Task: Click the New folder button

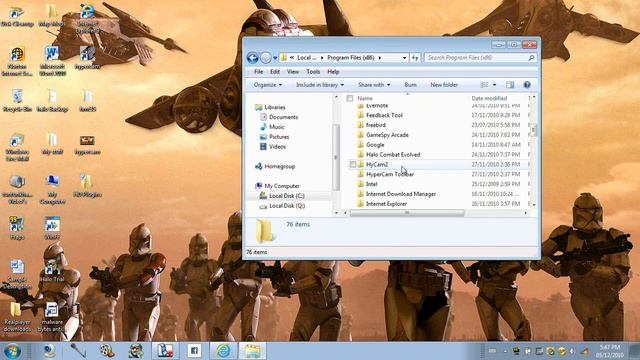Action: coord(444,85)
